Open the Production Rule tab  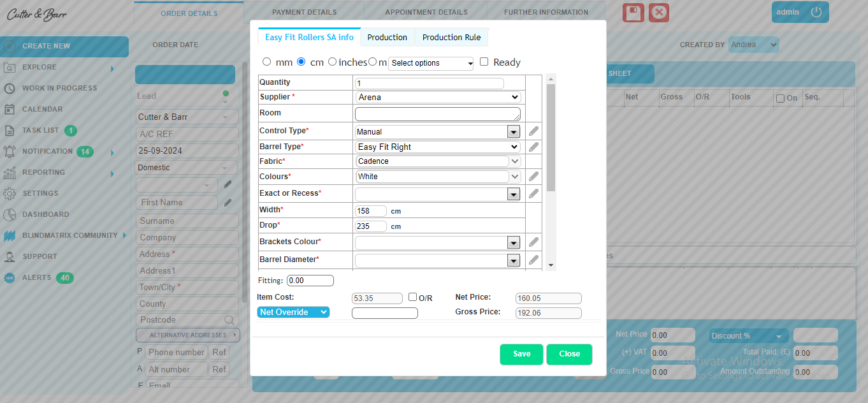point(451,38)
